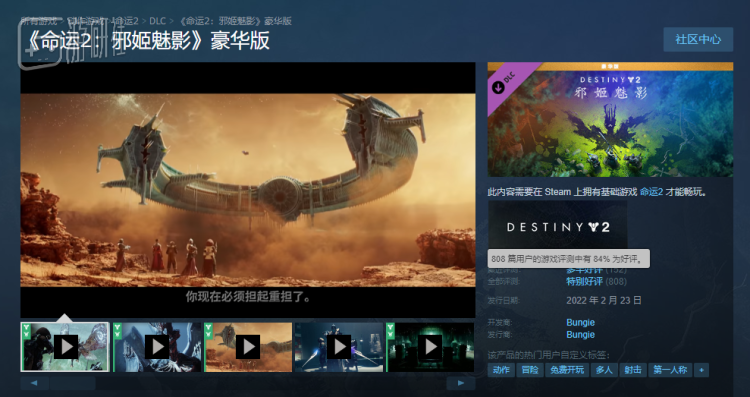Click the Destiny 2 base game banner
Screen dimensions: 750x397
tap(557, 226)
